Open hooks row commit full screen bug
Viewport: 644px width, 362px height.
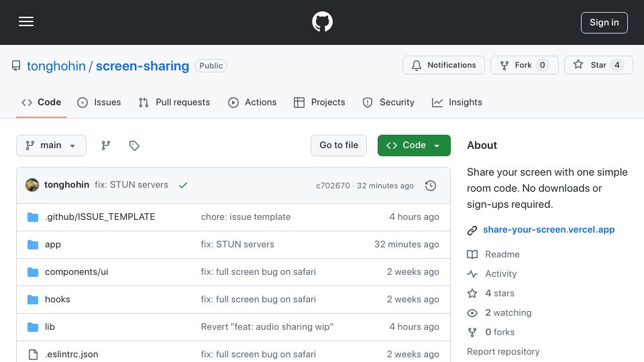pyautogui.click(x=258, y=299)
